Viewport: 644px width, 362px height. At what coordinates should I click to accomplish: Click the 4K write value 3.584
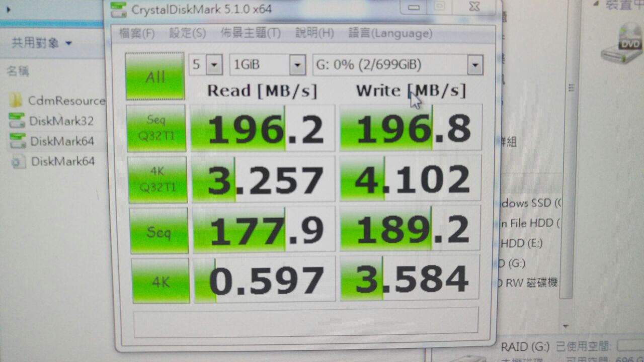[410, 278]
